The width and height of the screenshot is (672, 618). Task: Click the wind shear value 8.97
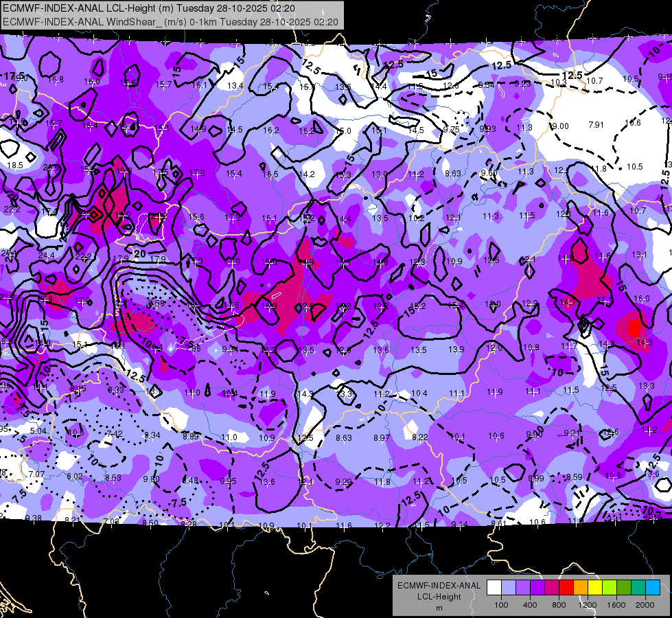382,438
